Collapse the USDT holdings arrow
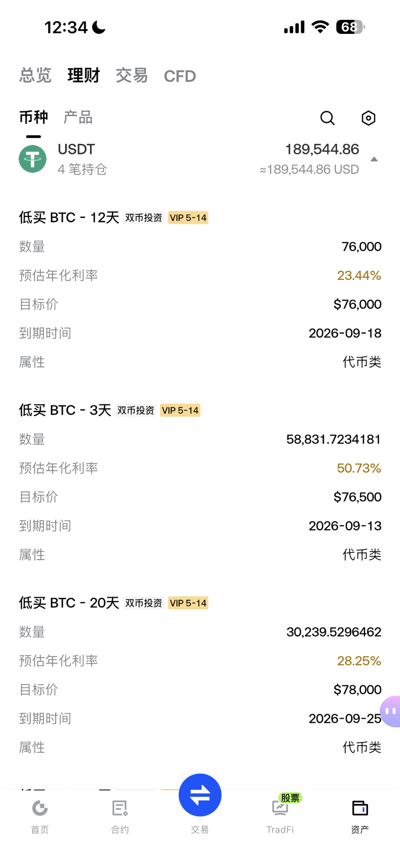 coord(374,159)
